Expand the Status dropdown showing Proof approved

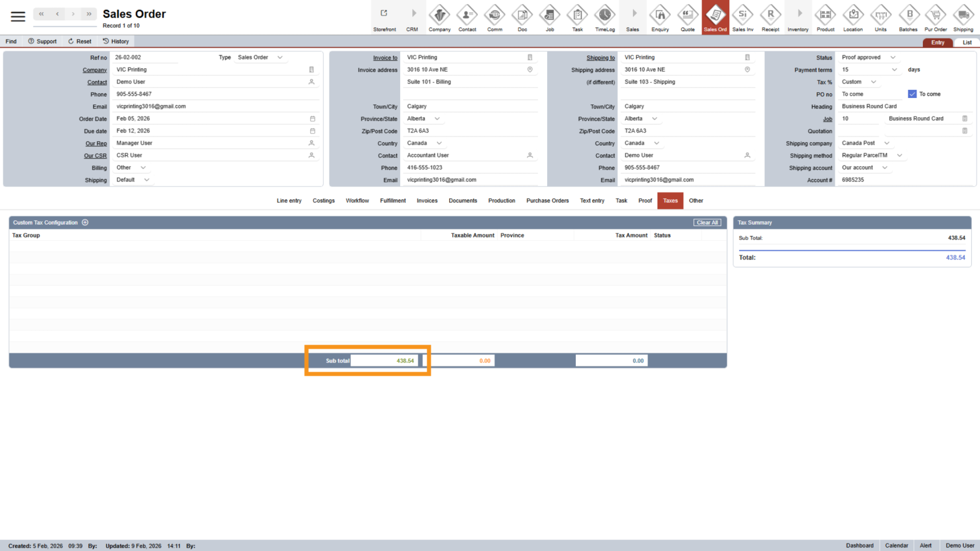click(892, 58)
